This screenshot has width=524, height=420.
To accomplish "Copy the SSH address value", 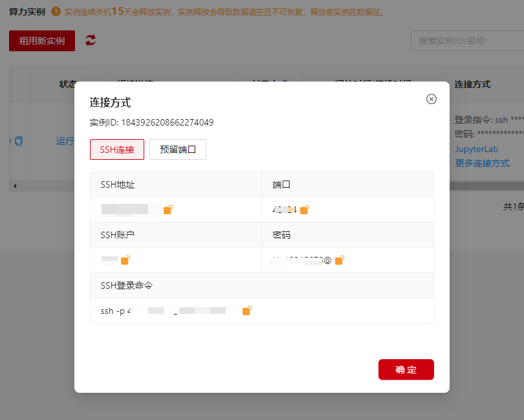I will [168, 210].
